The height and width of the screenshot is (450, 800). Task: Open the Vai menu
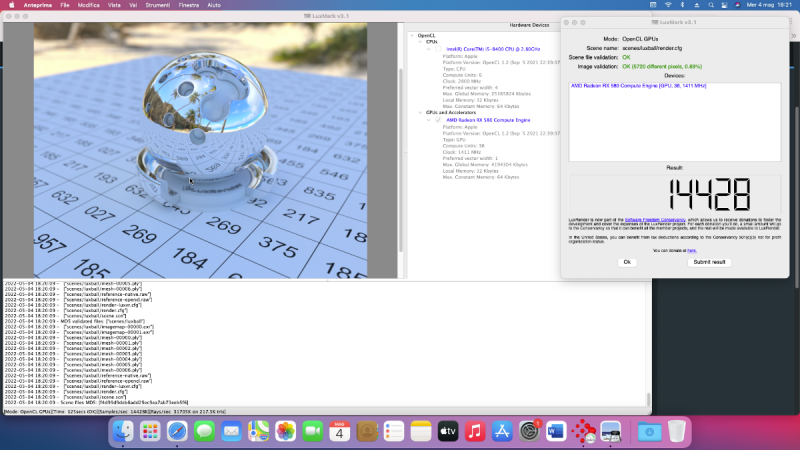[133, 5]
